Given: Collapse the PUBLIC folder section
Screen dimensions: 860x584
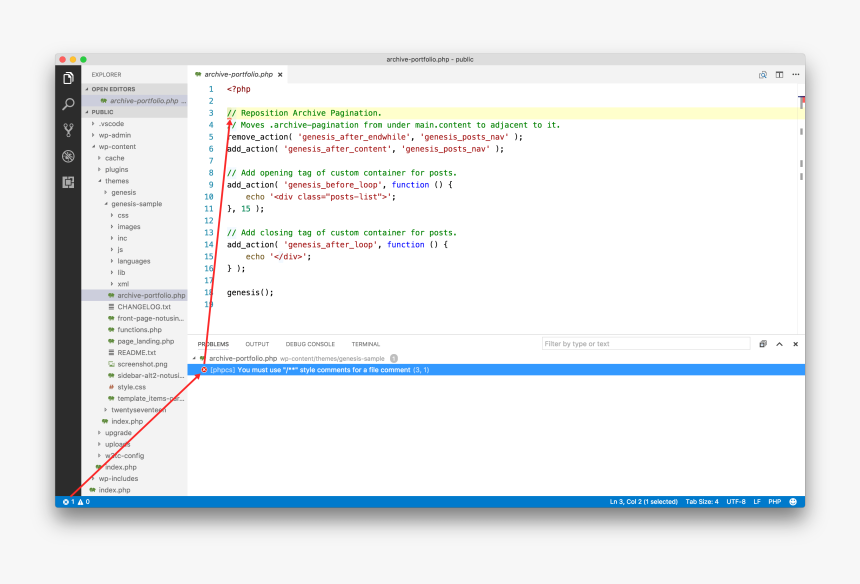Looking at the screenshot, I should tap(134, 112).
